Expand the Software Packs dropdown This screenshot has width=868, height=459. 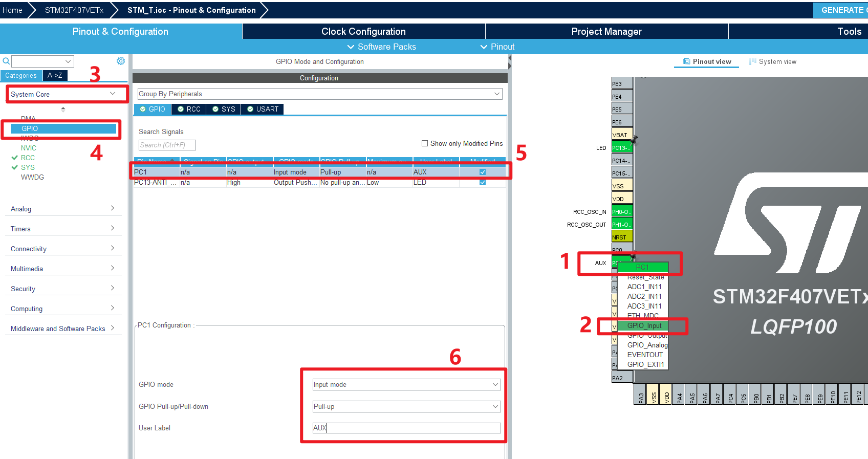381,47
